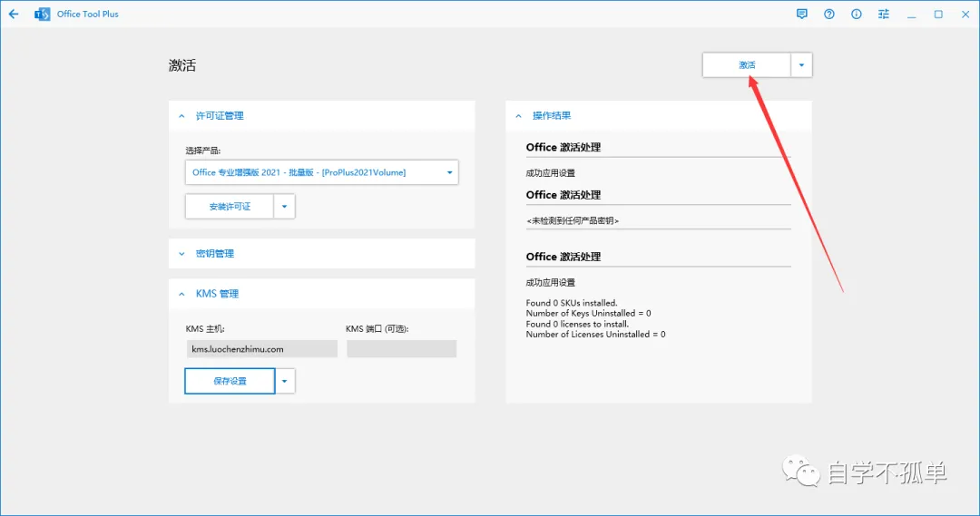Close the Office Tool Plus window
The width and height of the screenshot is (980, 516).
click(x=965, y=14)
